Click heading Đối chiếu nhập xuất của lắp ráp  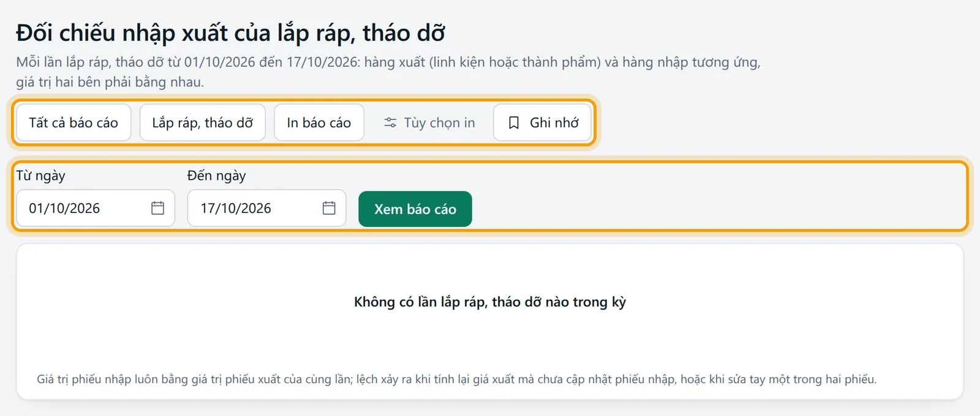(x=231, y=33)
